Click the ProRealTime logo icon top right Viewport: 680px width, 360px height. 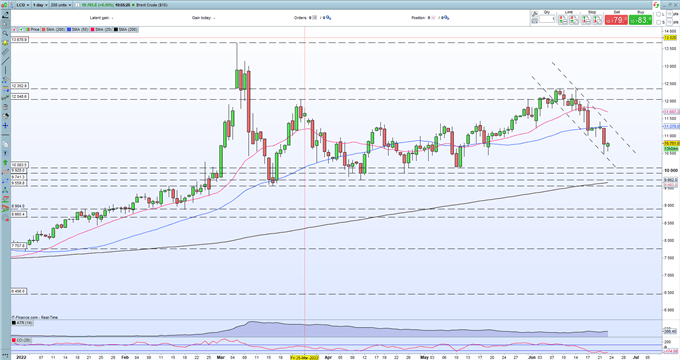[x=656, y=5]
